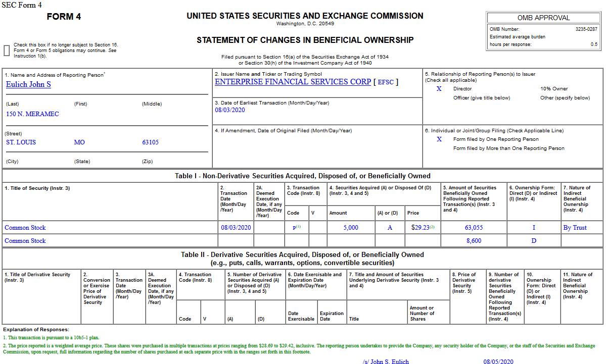Click footnote 2 about weighted average price

pos(299,349)
